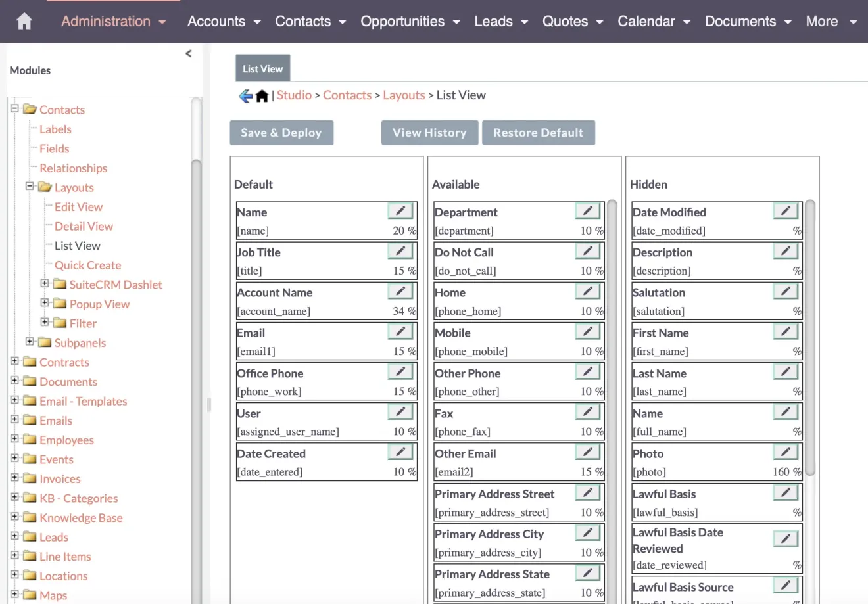Click the back arrow beside the breadcrumb

tap(244, 95)
